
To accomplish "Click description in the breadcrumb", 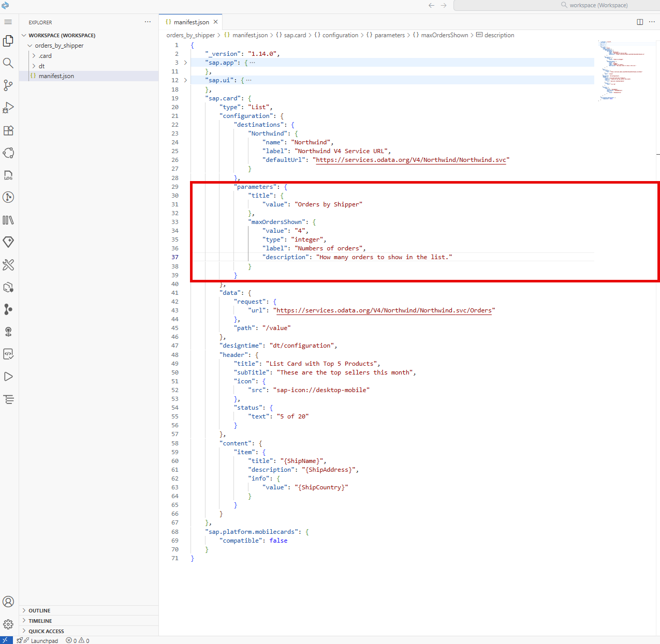I will point(499,35).
